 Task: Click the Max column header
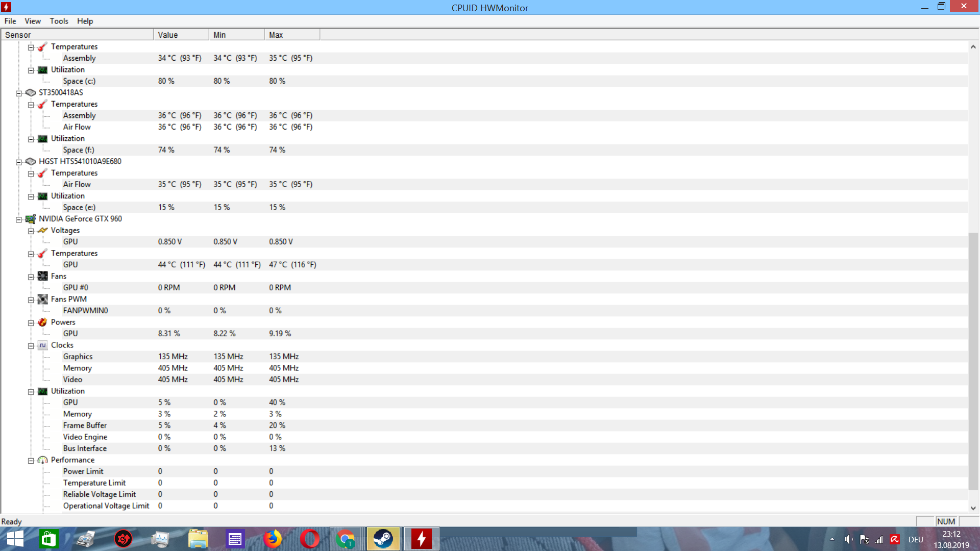click(292, 35)
